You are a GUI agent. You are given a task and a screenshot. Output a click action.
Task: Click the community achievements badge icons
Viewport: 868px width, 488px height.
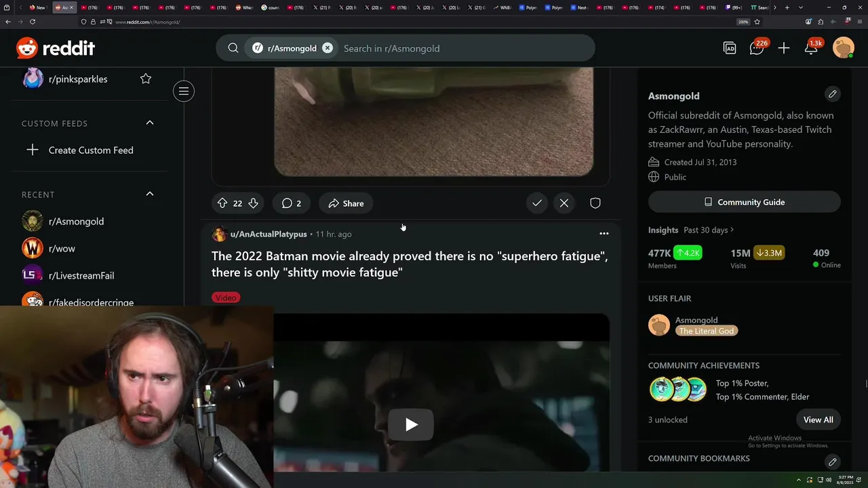(678, 390)
